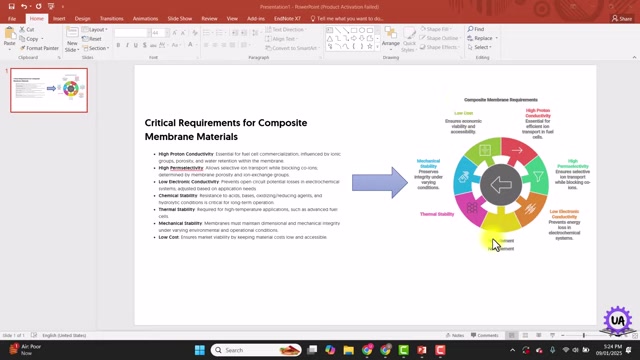Screen dimensions: 640x360
Task: Click the Find magnifier button
Action: click(476, 29)
